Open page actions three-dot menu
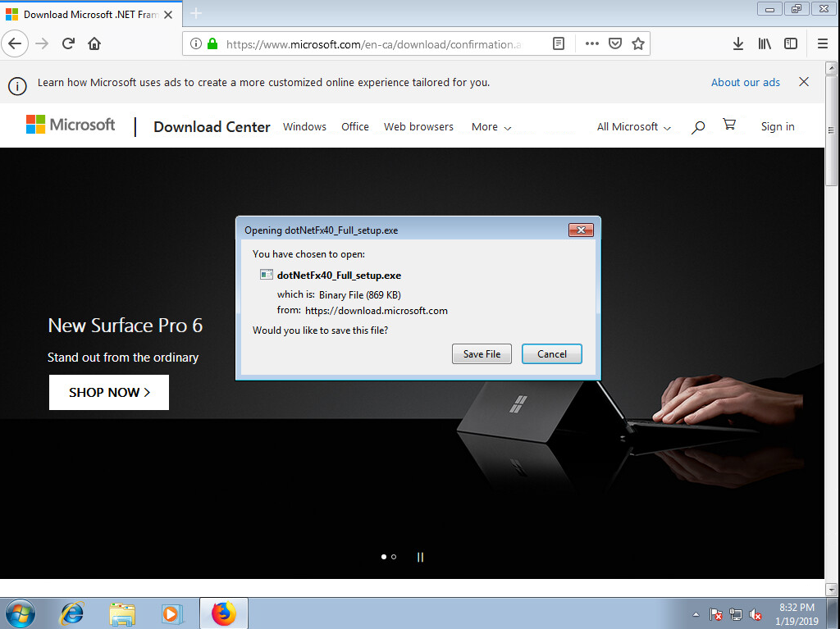 (592, 44)
